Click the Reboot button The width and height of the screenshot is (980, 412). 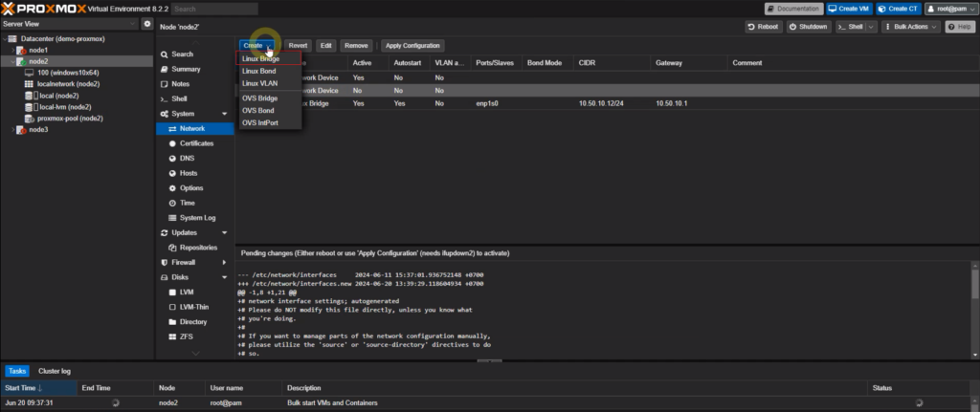click(x=763, y=27)
